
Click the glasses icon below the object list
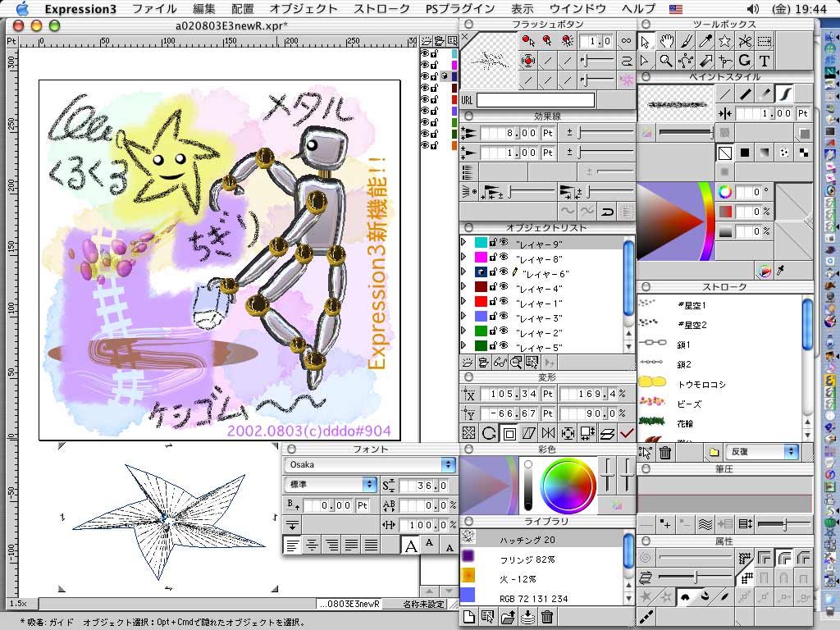500,363
